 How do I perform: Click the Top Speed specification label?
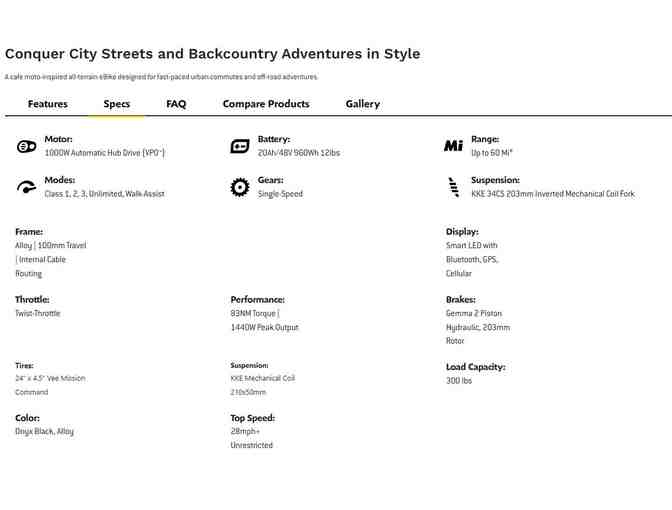(x=252, y=418)
